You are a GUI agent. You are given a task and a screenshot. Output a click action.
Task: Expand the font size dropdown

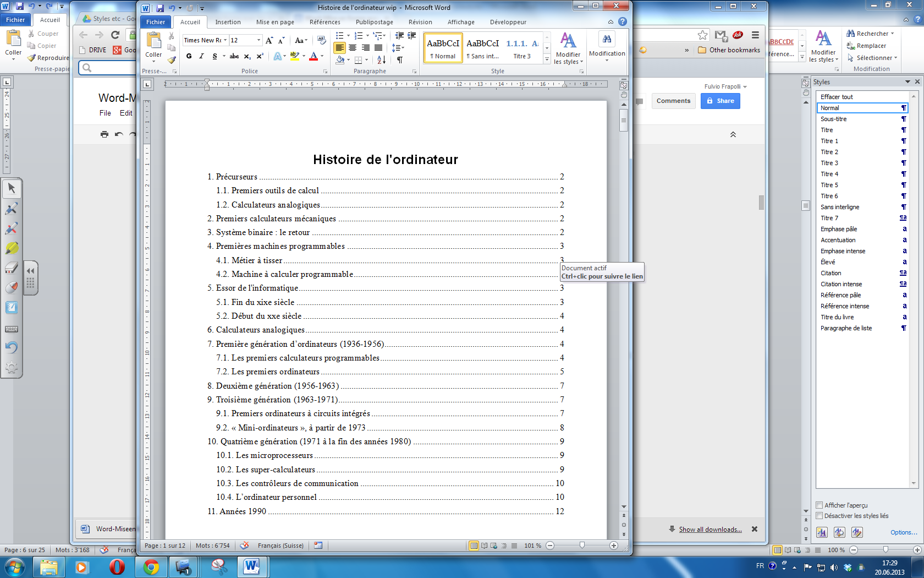[x=258, y=40]
